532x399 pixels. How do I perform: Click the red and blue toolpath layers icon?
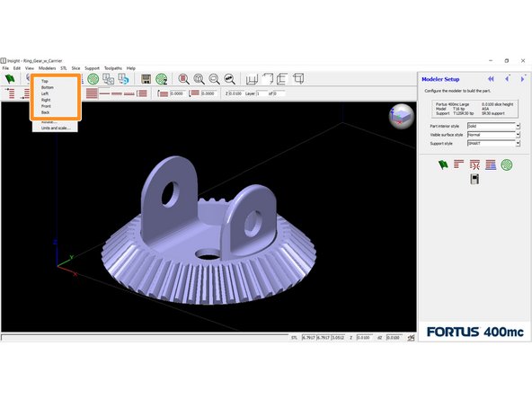(491, 164)
